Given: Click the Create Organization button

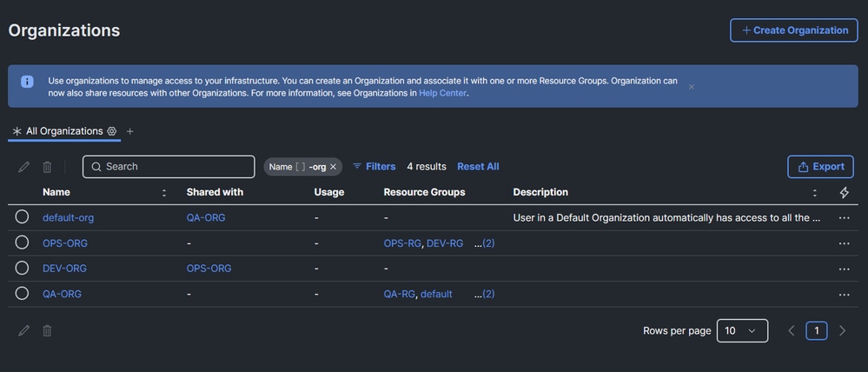Looking at the screenshot, I should click(x=794, y=30).
